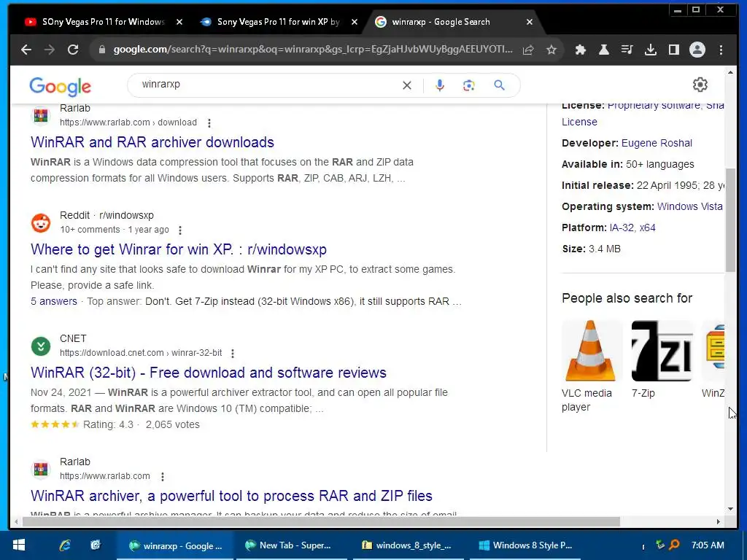Viewport: 747px width, 560px height.
Task: Click the 7:05 AM system clock
Action: tap(708, 545)
